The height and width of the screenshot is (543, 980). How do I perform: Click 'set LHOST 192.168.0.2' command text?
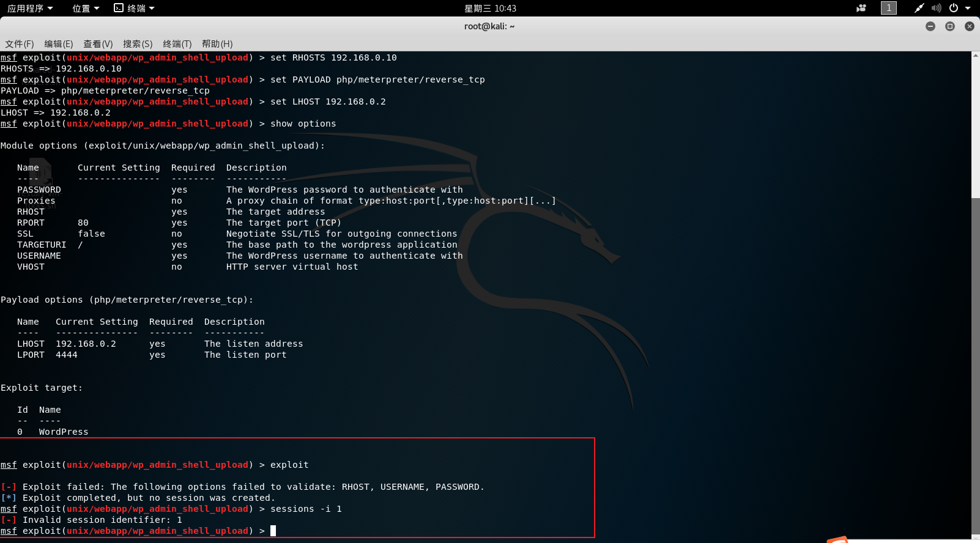[328, 102]
